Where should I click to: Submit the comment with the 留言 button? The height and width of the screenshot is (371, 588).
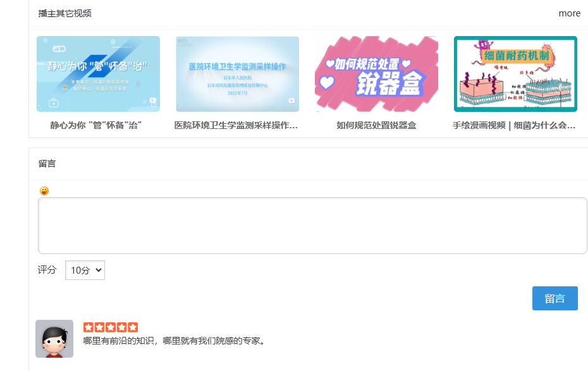(554, 298)
